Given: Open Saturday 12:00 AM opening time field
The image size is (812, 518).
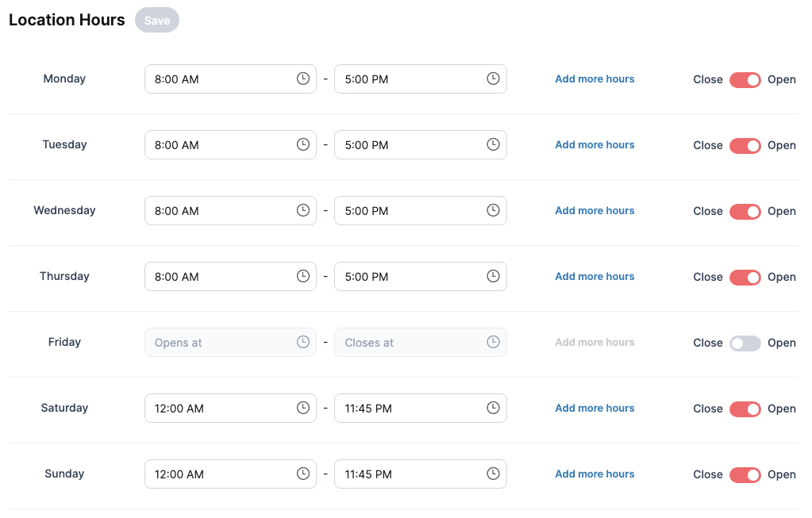Looking at the screenshot, I should point(230,409).
